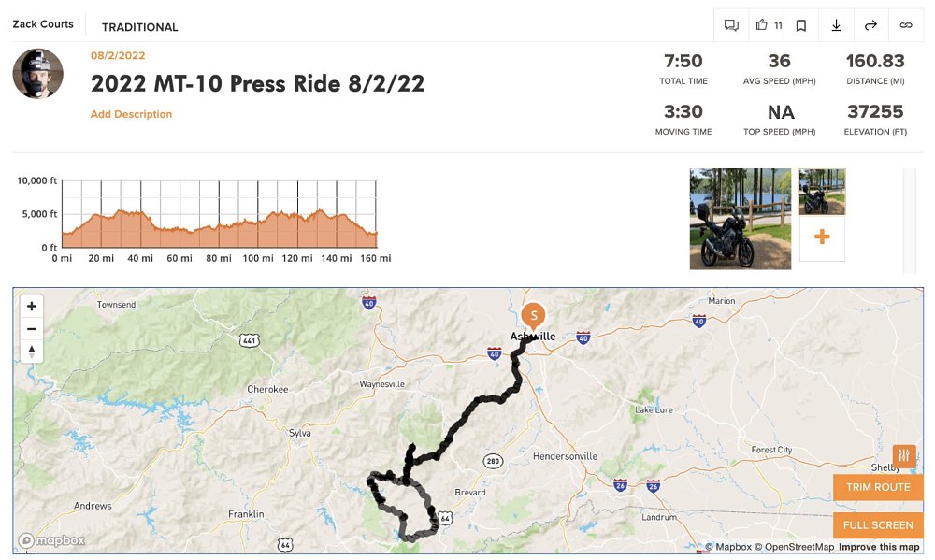The height and width of the screenshot is (560, 935).
Task: Open the map in Full Screen
Action: (878, 525)
